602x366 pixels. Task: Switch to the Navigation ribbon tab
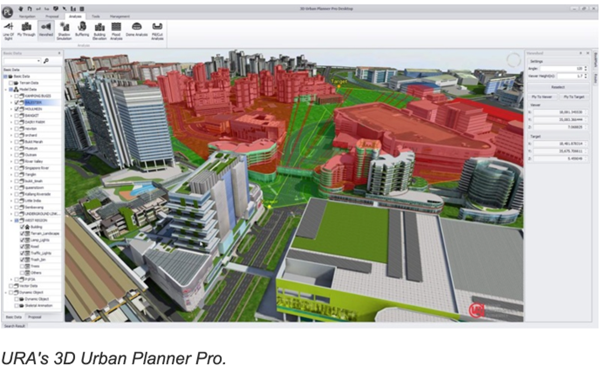click(x=27, y=17)
